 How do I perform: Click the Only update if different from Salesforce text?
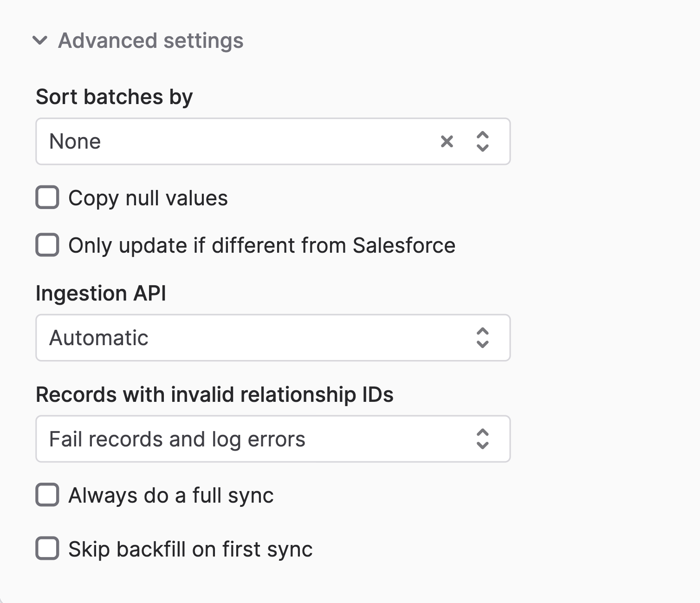262,245
